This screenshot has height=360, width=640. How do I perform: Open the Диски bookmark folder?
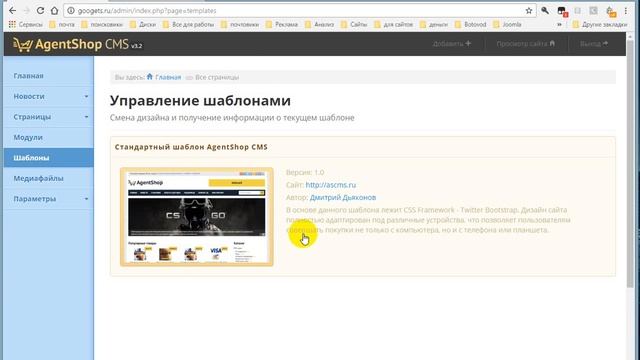click(x=143, y=24)
